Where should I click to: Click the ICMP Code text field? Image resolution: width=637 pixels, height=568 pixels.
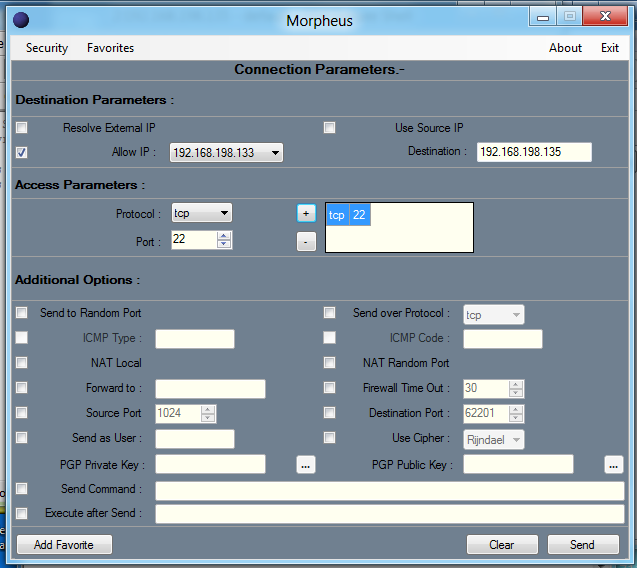pos(503,339)
